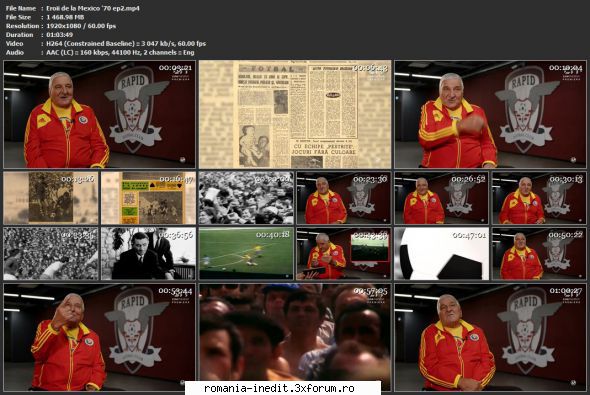This screenshot has height=395, width=590.
Task: Open the first thumbnail stamped 00:03:21
Action: 99,114
